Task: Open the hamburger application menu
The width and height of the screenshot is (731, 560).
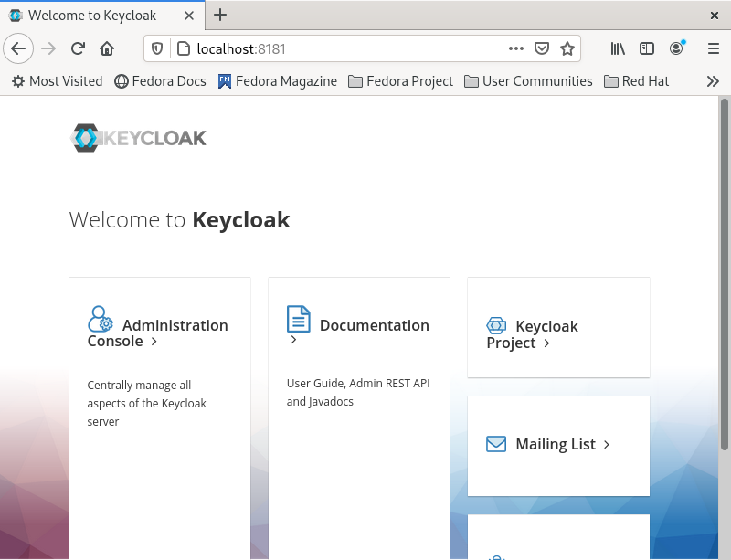Action: click(714, 48)
